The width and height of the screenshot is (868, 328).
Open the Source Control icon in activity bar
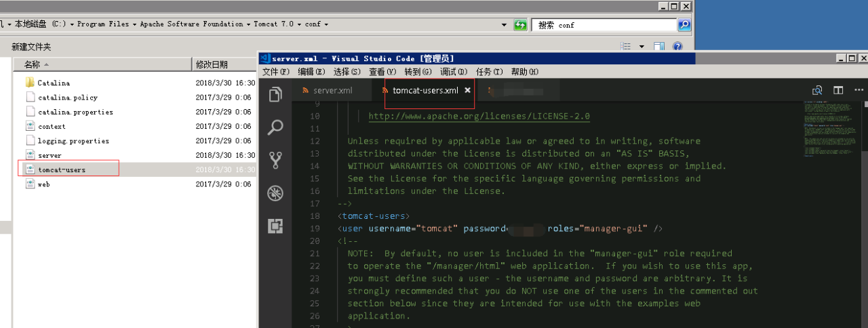pyautogui.click(x=275, y=160)
